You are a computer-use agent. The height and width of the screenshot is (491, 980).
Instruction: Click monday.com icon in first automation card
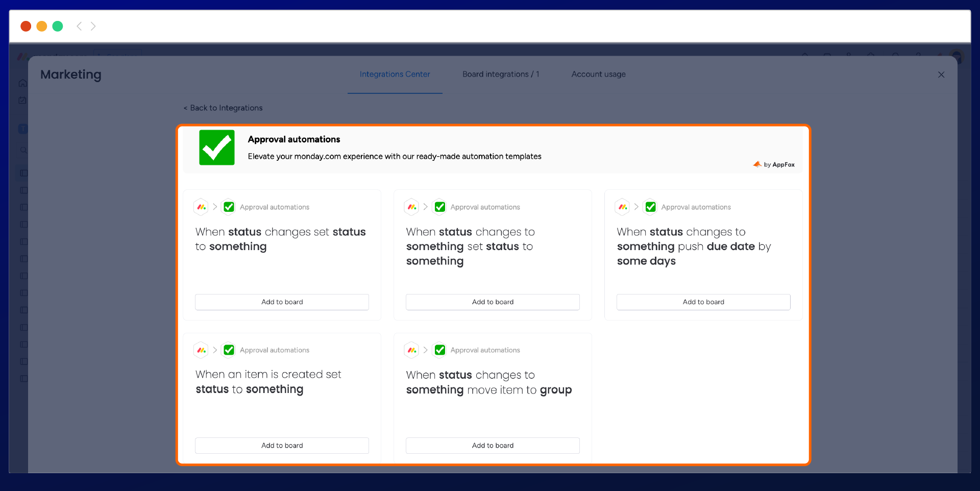click(201, 207)
